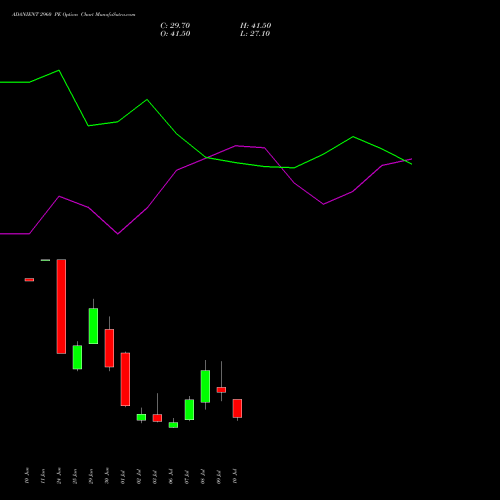Screen dimensions: 500x500
Task: Click the 25 Jun date axis label
Action: click(75, 476)
